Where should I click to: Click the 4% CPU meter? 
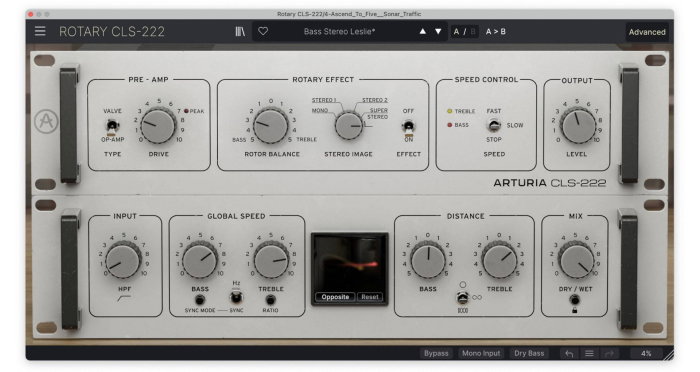(646, 353)
